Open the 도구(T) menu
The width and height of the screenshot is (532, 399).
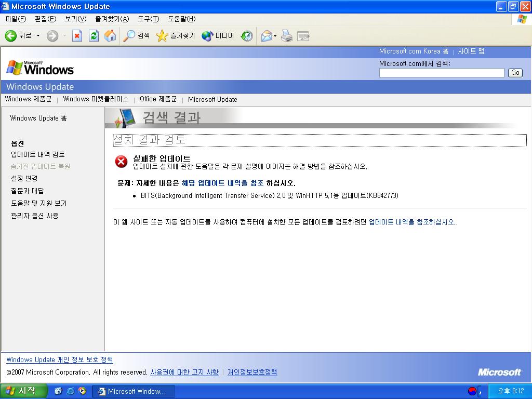148,19
